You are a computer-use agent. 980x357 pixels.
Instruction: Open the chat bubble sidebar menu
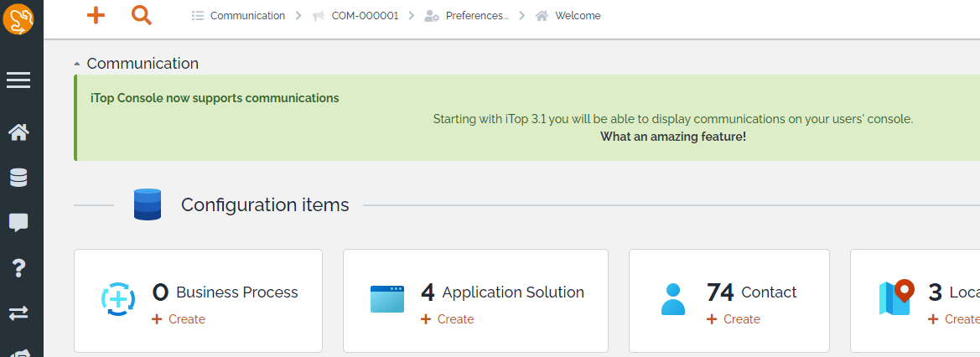click(x=18, y=223)
